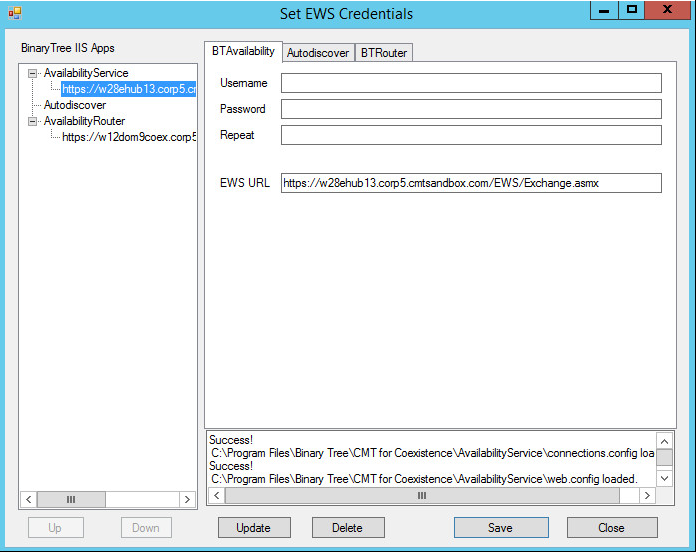Open the BTRouter tab
Screen dimensions: 696x552
pos(384,52)
